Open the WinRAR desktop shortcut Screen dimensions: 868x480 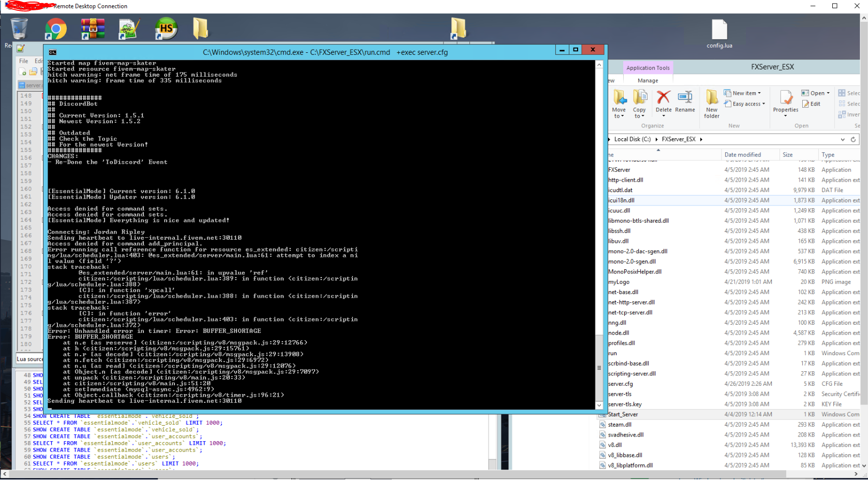click(x=93, y=29)
